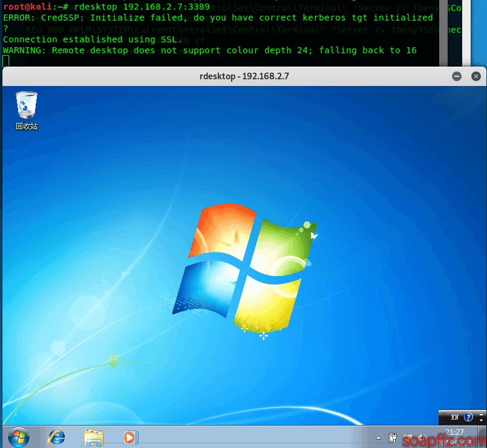This screenshot has height=448, width=487.
Task: Click the 'WARNING: Remote desktop' terminal line
Action: pyautogui.click(x=210, y=50)
